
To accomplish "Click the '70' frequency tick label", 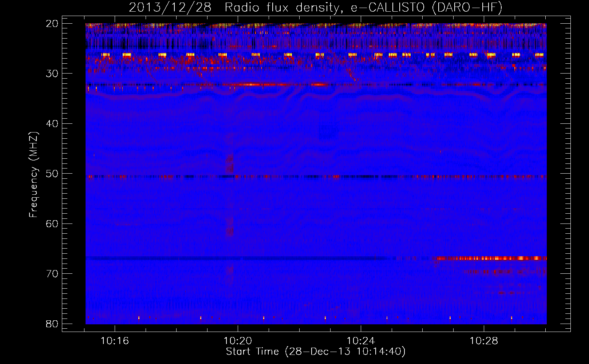I will click(x=52, y=274).
